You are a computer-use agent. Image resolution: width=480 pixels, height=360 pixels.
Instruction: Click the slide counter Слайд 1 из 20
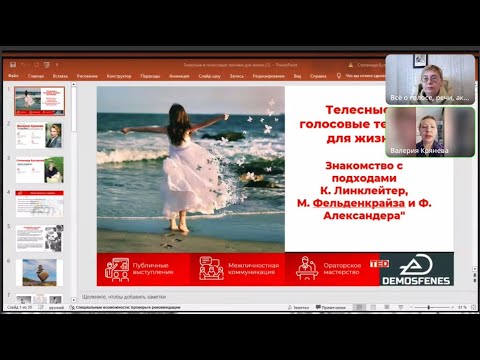click(19, 307)
